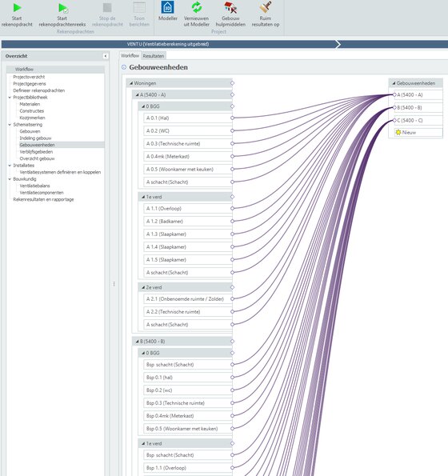Select row Bsp 0.2 (wc)
This screenshot has height=476, width=448.
click(x=187, y=390)
